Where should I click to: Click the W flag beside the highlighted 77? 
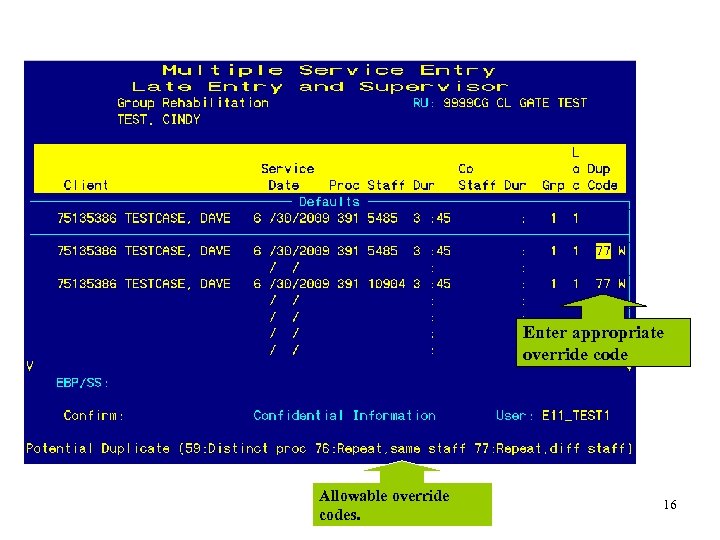tap(622, 251)
